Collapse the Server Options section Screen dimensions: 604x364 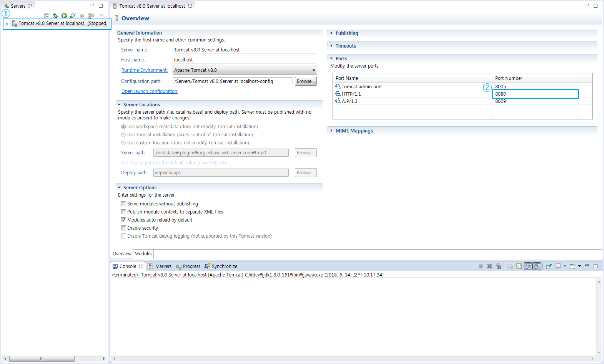tap(119, 188)
